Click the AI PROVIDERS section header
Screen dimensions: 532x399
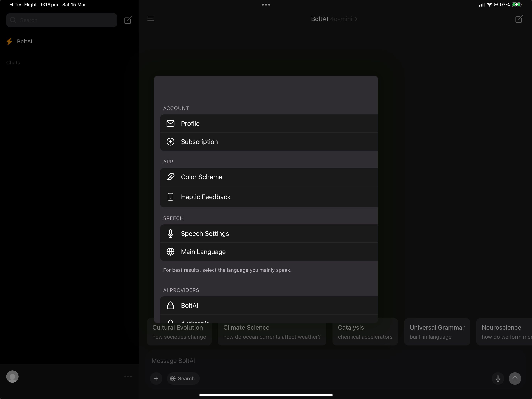tap(181, 290)
